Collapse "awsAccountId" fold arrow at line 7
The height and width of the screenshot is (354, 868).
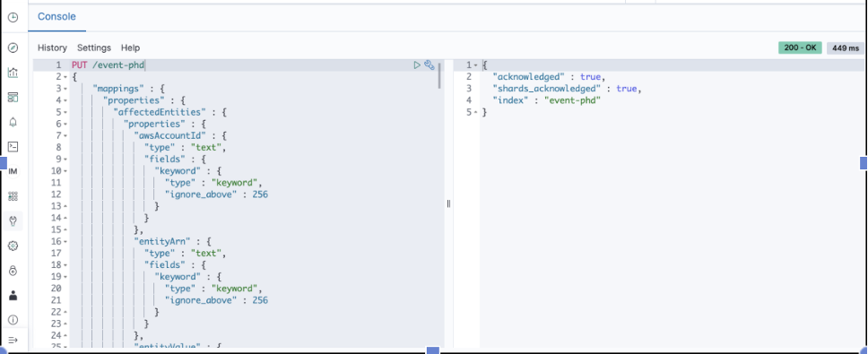click(65, 136)
